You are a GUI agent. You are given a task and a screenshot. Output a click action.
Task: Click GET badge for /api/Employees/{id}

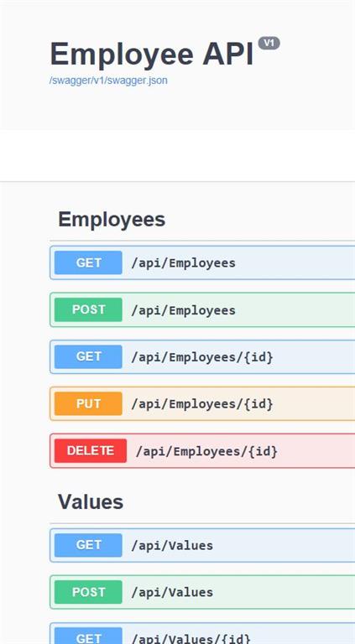(88, 357)
